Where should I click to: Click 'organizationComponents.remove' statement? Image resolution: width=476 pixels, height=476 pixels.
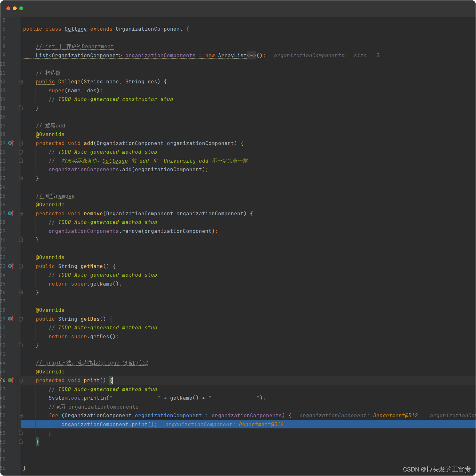pos(133,231)
